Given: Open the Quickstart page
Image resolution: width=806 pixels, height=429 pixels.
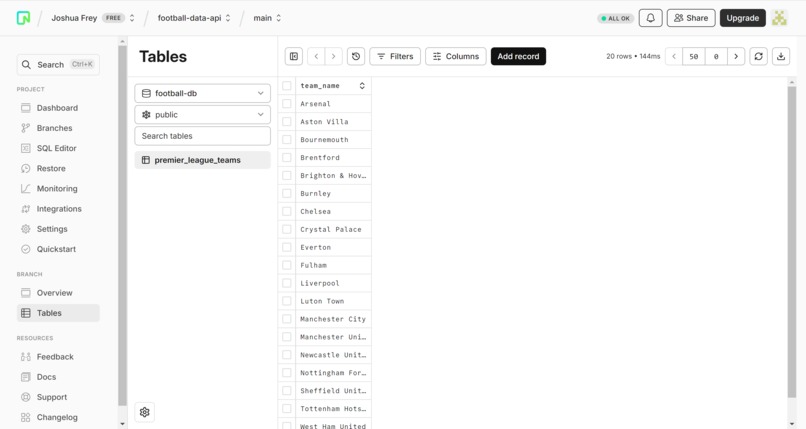Looking at the screenshot, I should pyautogui.click(x=58, y=249).
